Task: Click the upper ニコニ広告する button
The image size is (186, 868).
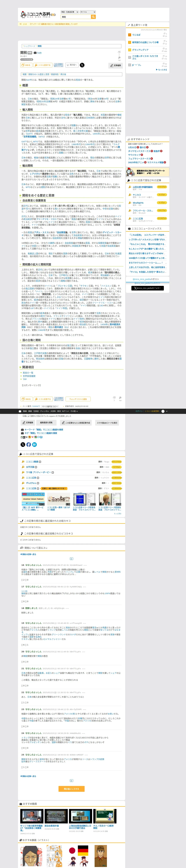Action: 43,65
